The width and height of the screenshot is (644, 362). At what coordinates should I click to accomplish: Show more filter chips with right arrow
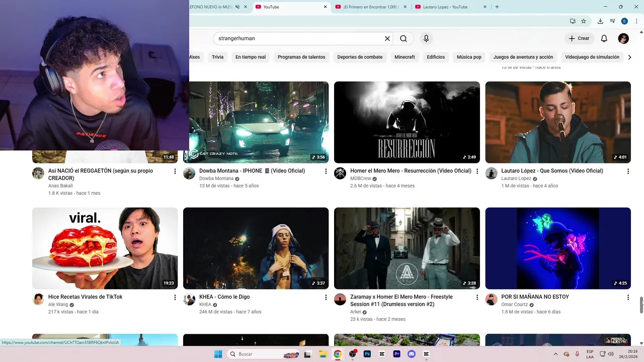[x=629, y=57]
